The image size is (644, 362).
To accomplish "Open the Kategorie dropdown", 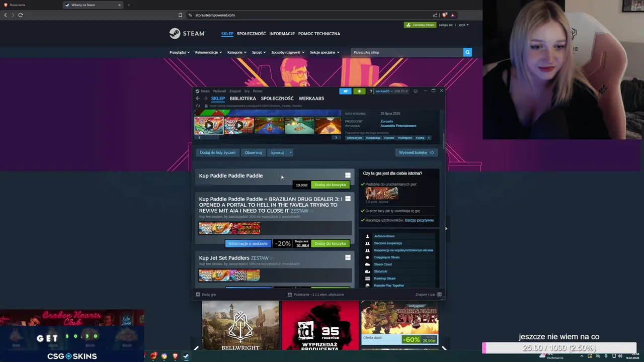I will click(x=237, y=52).
